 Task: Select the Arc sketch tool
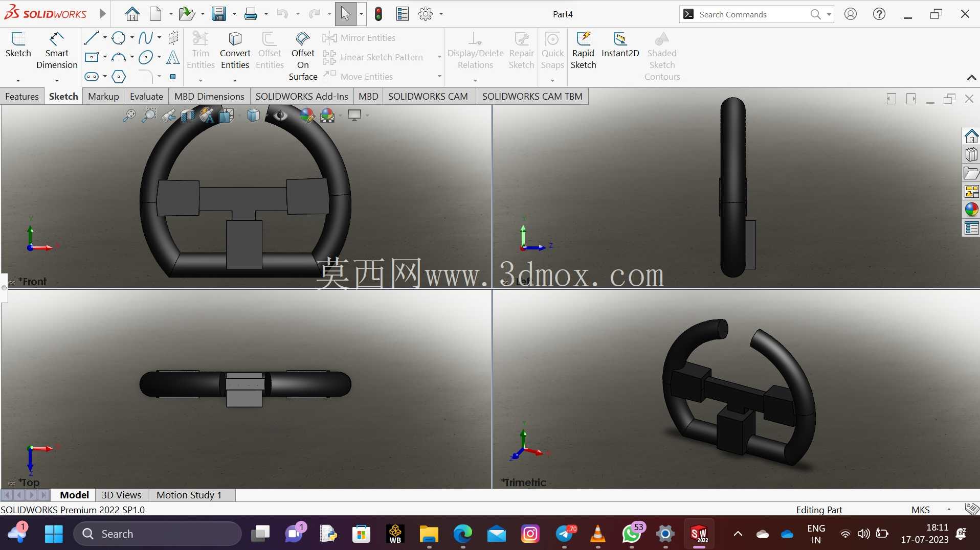click(x=119, y=57)
